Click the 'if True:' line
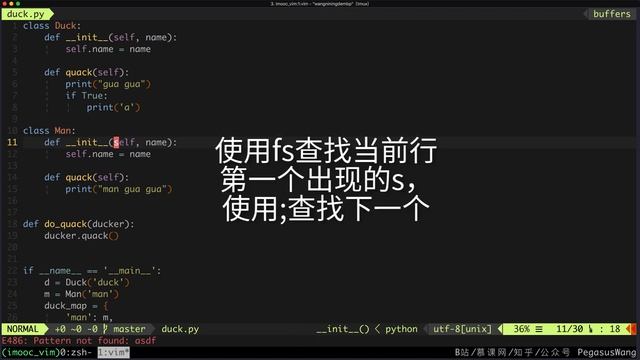640x360 pixels. [x=86, y=96]
